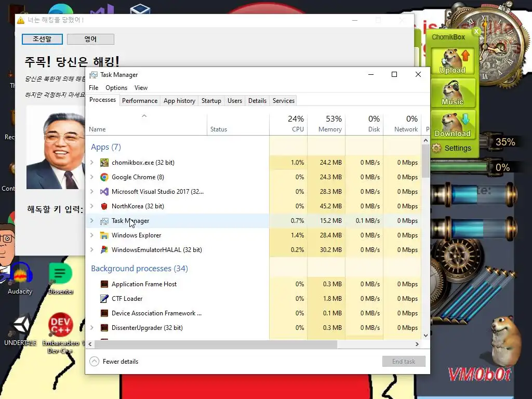The width and height of the screenshot is (532, 399).
Task: Click the Device Association Framework icon
Action: click(x=104, y=313)
